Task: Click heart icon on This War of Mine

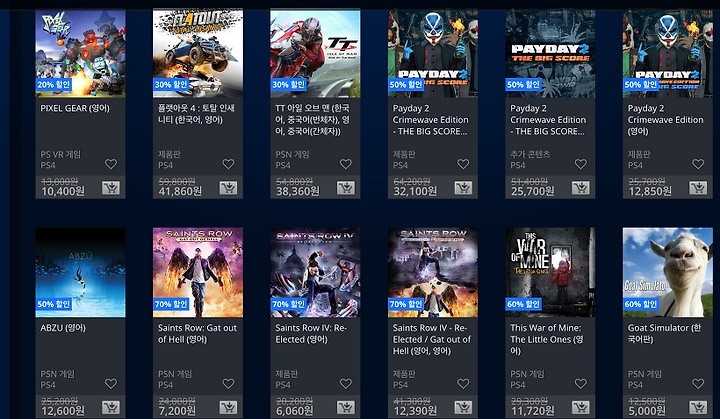Action: pyautogui.click(x=581, y=384)
